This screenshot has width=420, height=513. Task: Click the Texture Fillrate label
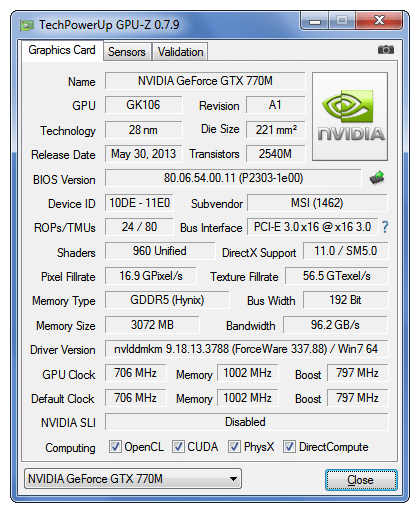tap(244, 277)
